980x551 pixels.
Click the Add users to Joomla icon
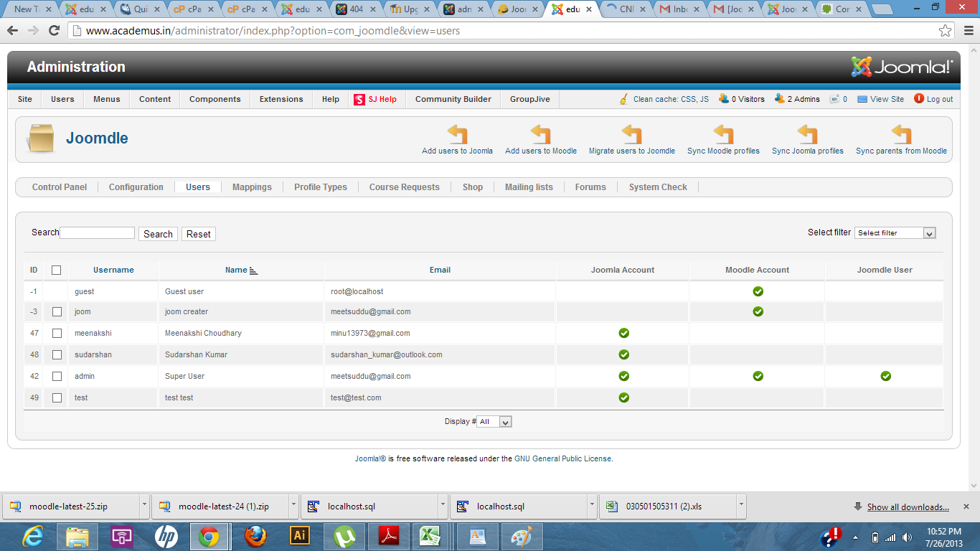point(457,134)
